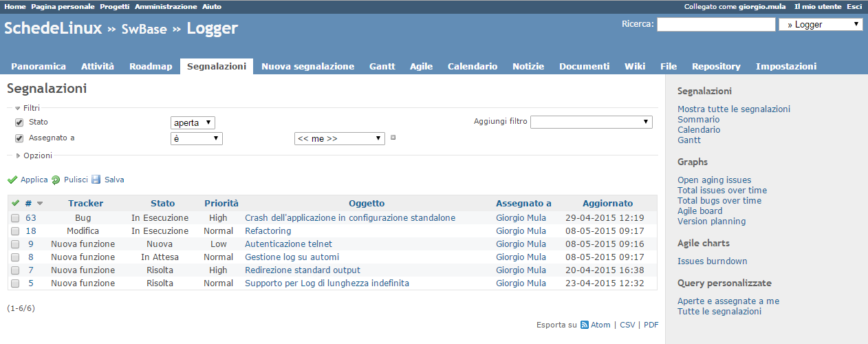Click the Ricerca search input field
Image resolution: width=868 pixels, height=344 pixels.
tap(716, 25)
